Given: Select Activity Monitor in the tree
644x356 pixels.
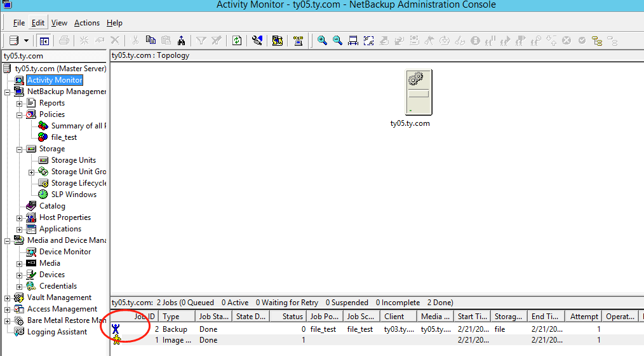Looking at the screenshot, I should pyautogui.click(x=55, y=80).
